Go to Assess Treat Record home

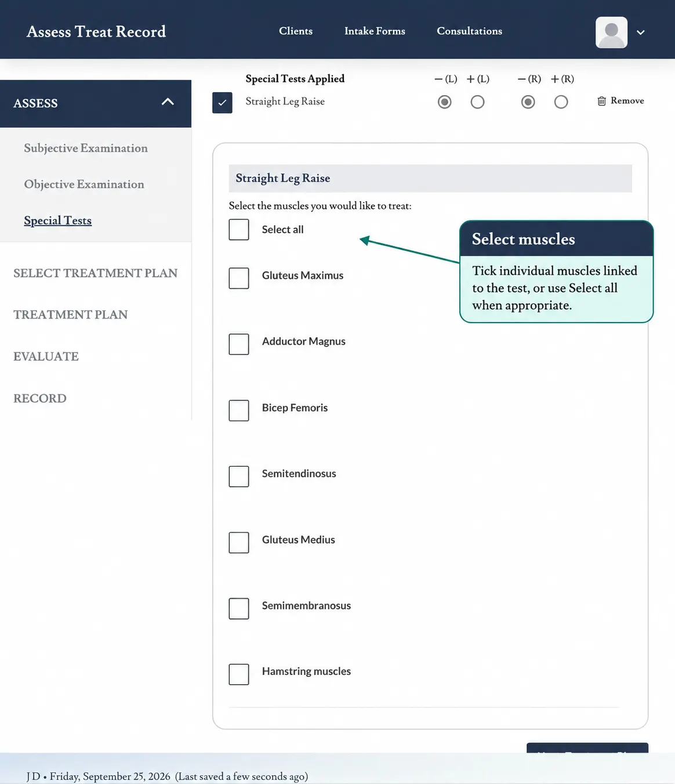tap(96, 31)
